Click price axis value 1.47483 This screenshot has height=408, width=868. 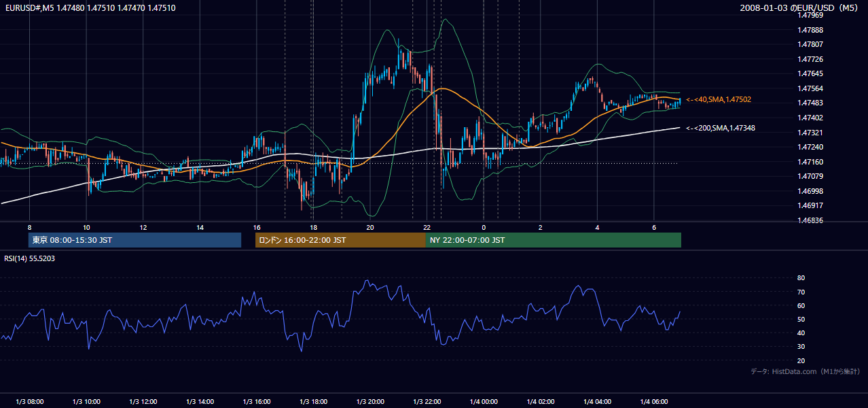811,103
